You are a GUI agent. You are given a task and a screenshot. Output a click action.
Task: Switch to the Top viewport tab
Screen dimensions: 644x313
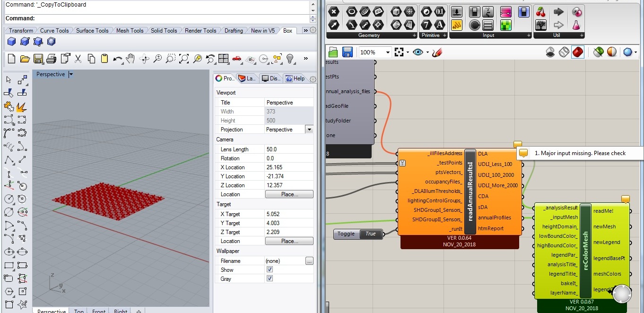(x=79, y=311)
